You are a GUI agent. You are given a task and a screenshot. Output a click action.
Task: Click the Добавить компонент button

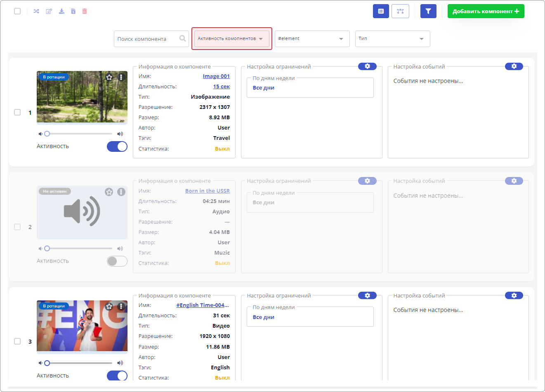click(486, 11)
